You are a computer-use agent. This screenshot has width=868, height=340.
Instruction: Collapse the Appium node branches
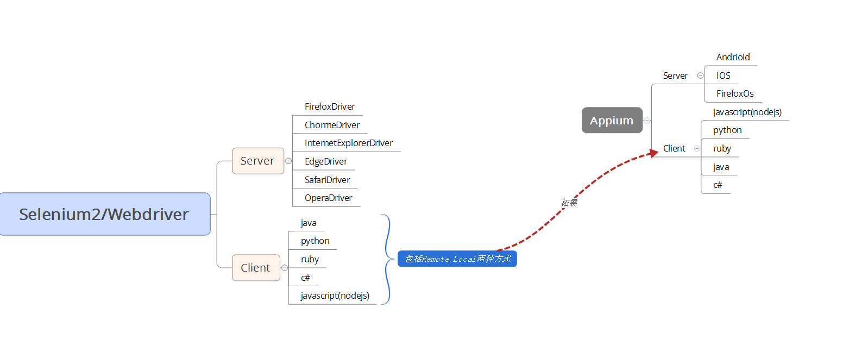(647, 121)
